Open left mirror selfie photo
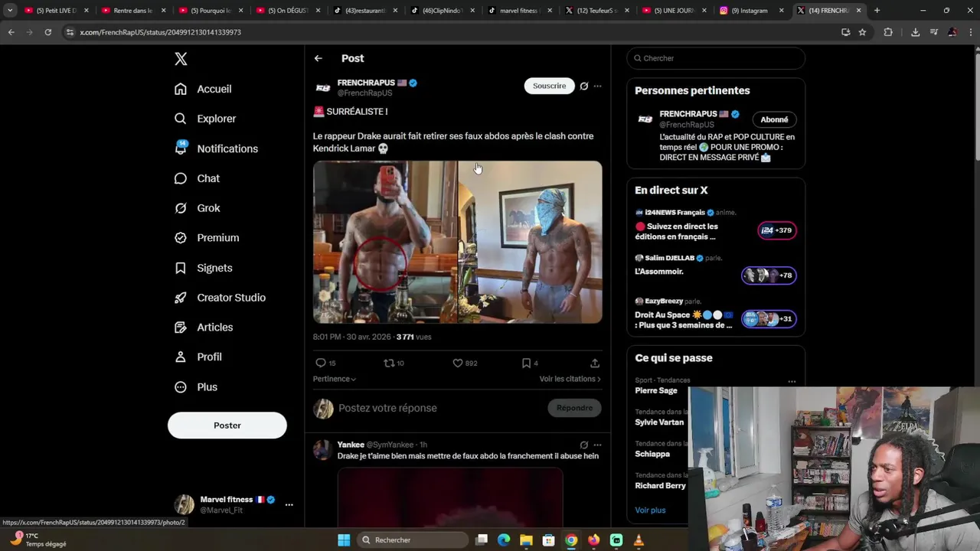The height and width of the screenshot is (551, 980). click(x=384, y=242)
